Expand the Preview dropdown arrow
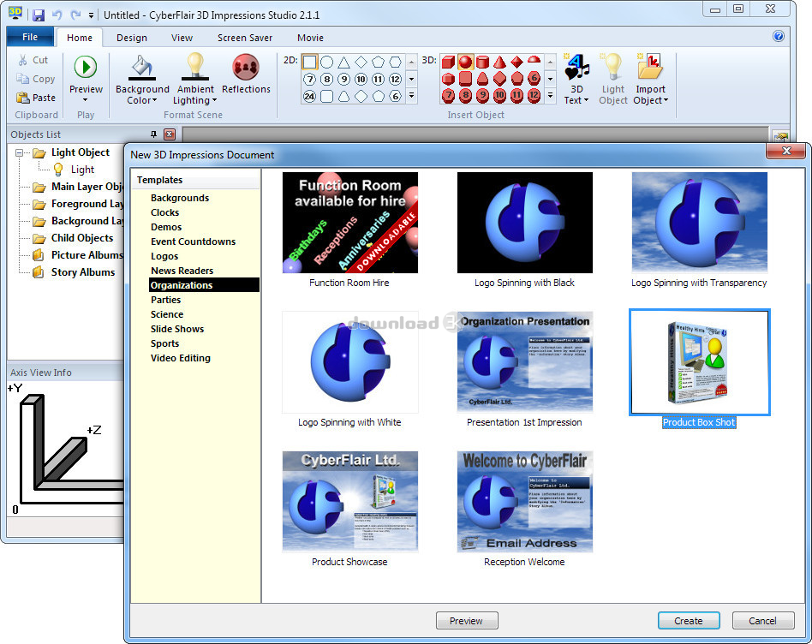812x644 pixels. point(86,100)
